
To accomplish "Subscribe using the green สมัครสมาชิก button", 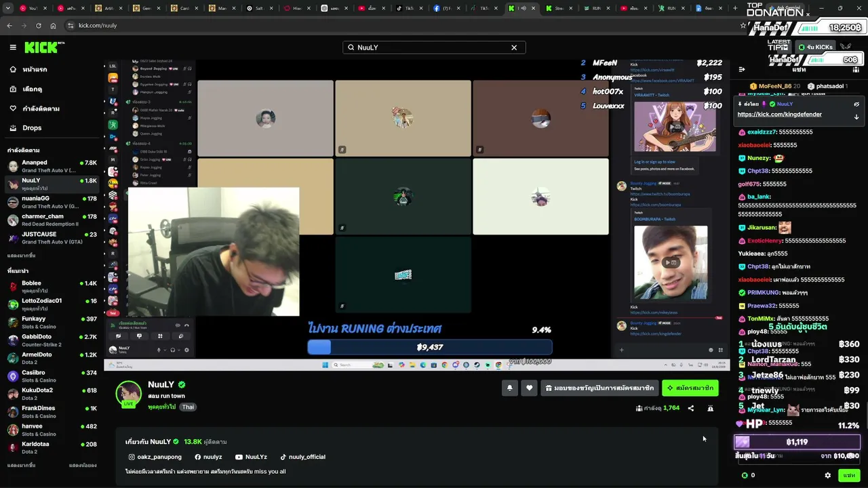I will click(x=690, y=388).
